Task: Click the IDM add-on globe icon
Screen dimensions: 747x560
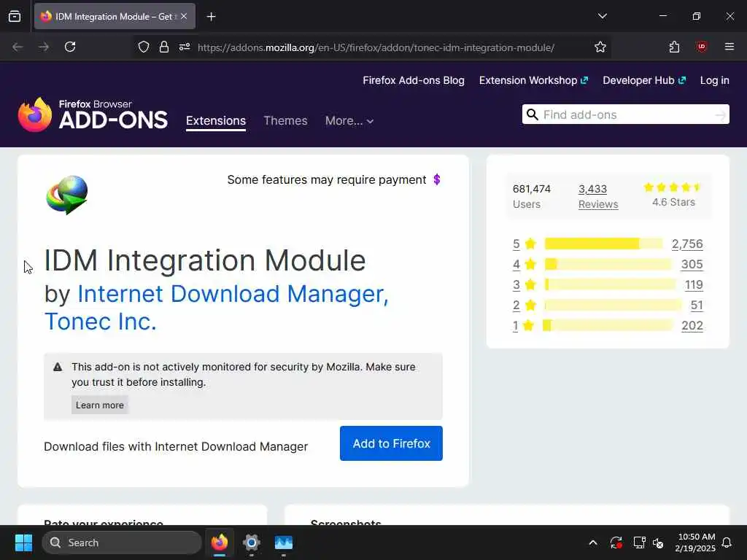Action: [67, 195]
